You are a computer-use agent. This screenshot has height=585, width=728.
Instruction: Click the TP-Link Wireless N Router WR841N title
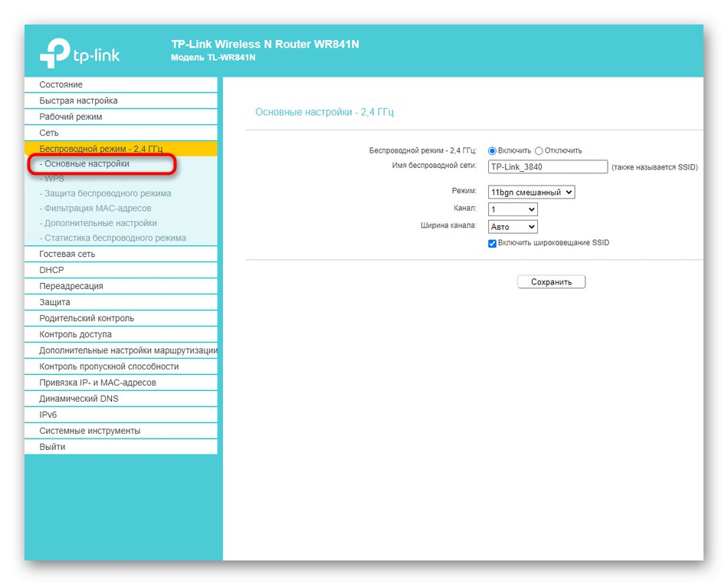pyautogui.click(x=265, y=44)
